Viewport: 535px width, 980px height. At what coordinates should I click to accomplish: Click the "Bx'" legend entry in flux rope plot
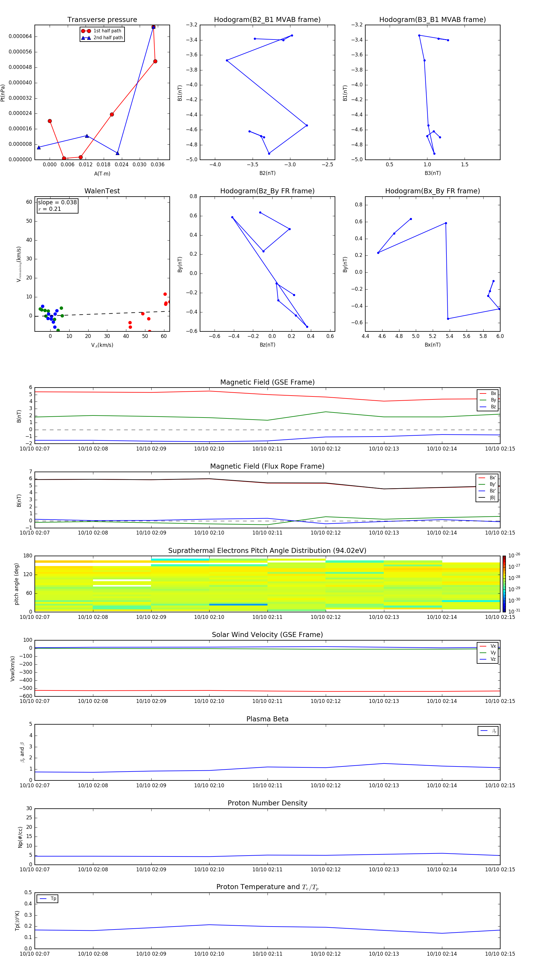(487, 478)
